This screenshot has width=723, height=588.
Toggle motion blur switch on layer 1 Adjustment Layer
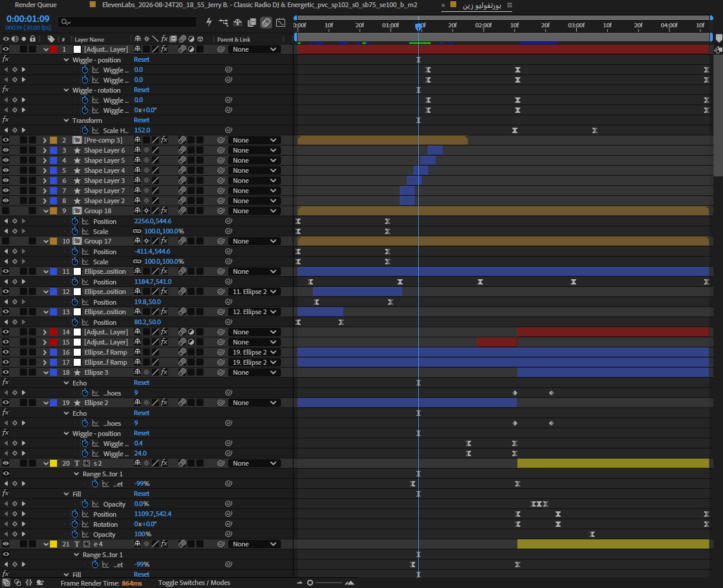[x=183, y=49]
